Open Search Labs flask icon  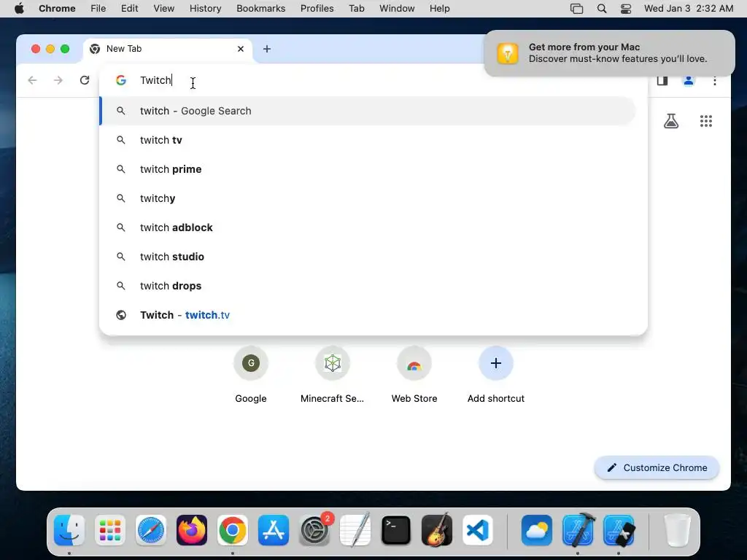[671, 121]
